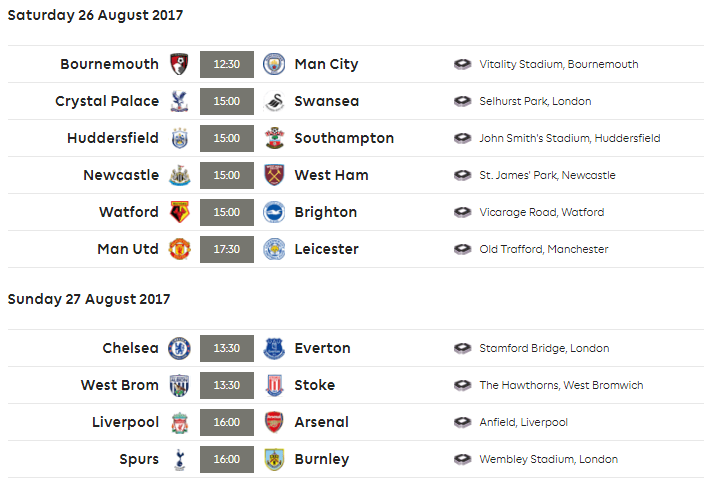Open the Huddersfield team link
704x482 pixels.
pyautogui.click(x=113, y=138)
